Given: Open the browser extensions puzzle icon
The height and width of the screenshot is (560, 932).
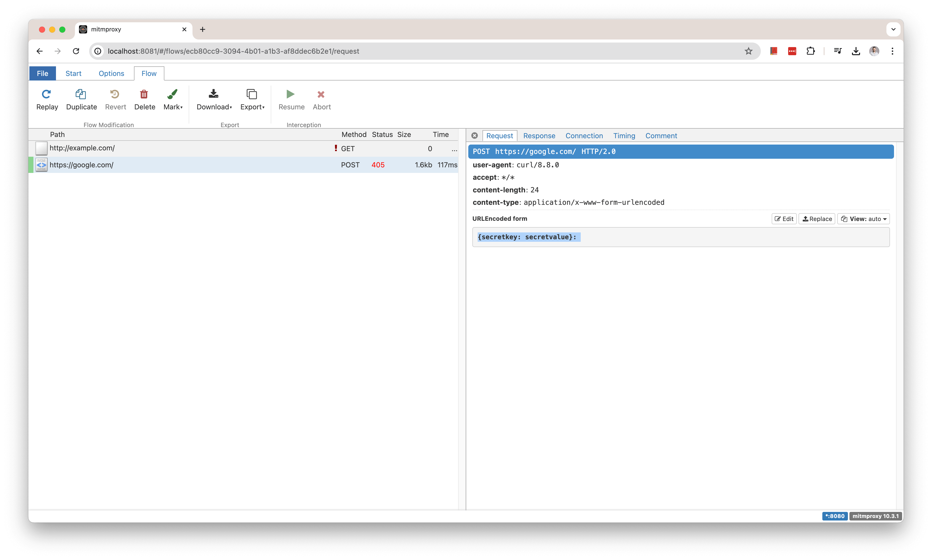Looking at the screenshot, I should coord(810,51).
